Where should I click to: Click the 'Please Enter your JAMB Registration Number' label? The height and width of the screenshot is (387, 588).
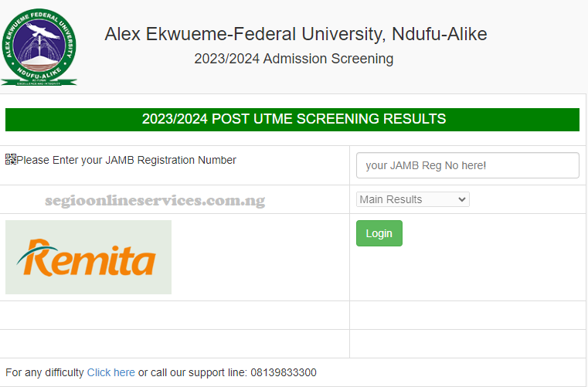(x=127, y=160)
